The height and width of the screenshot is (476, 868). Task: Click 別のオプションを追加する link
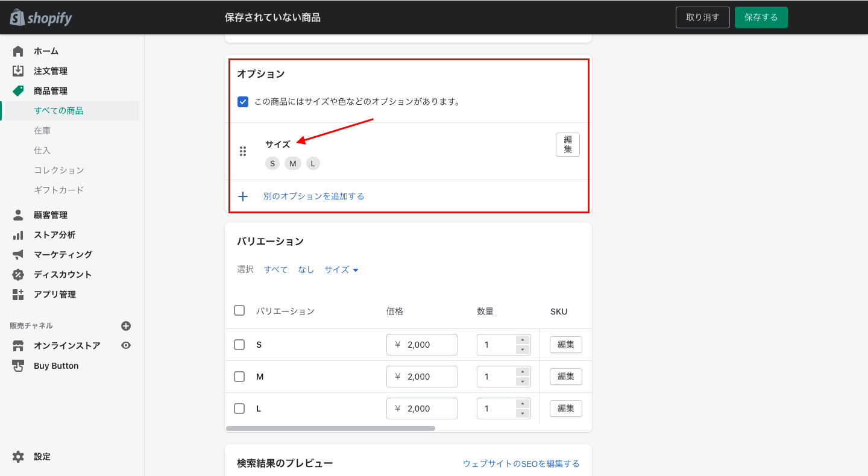(314, 196)
